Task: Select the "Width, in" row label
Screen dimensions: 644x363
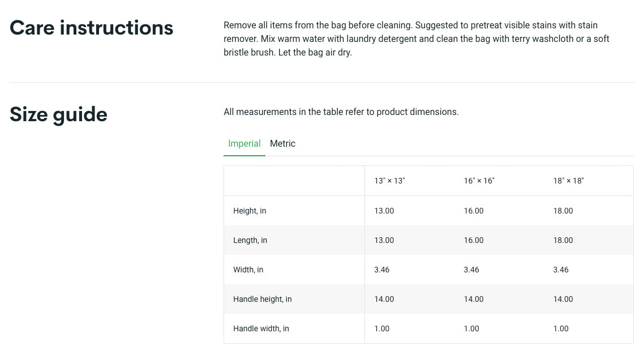Action: pyautogui.click(x=248, y=270)
